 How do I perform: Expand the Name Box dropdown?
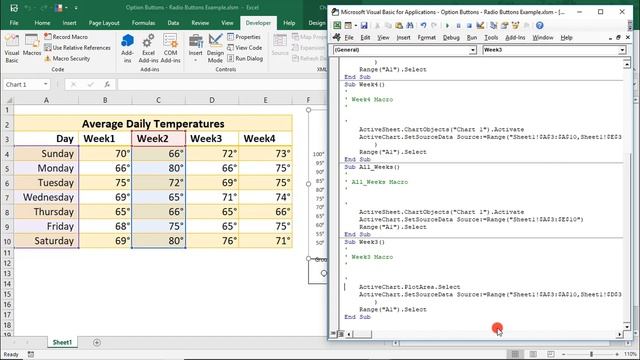pos(46,84)
